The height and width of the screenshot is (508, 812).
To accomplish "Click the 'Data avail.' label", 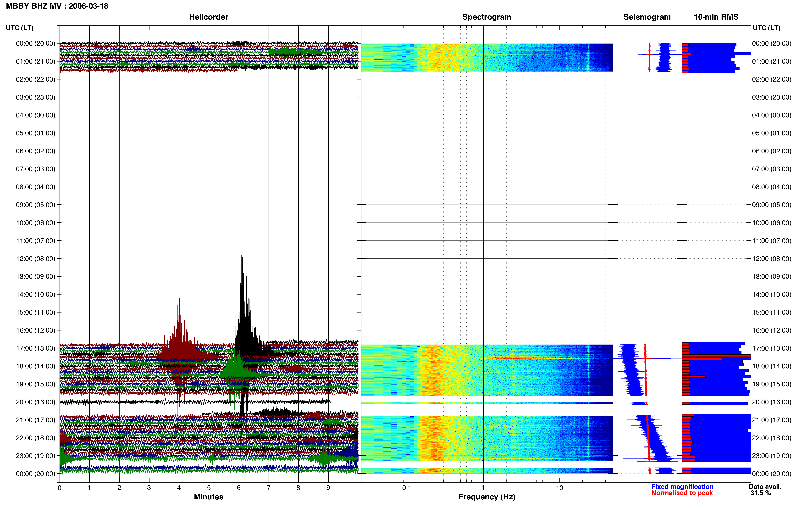I will pyautogui.click(x=765, y=486).
